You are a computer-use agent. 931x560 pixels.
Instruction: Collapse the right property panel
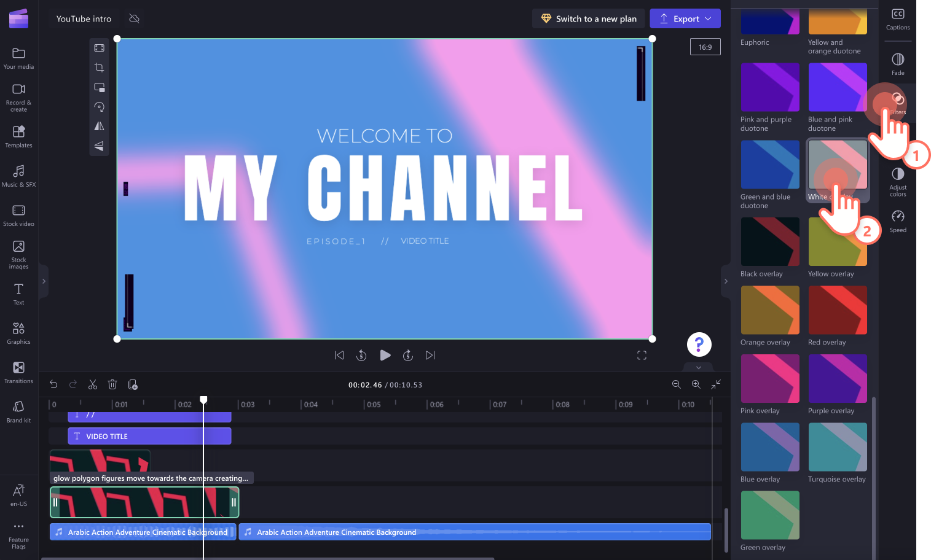coord(726,281)
